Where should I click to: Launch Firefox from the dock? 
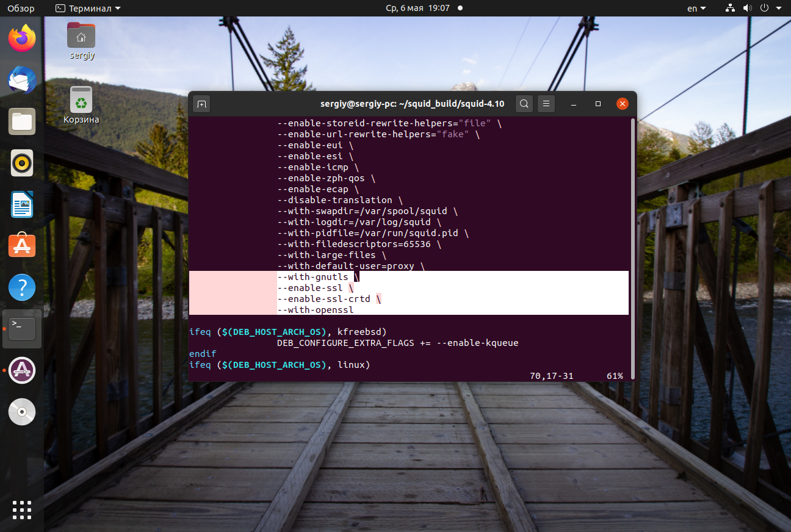click(x=22, y=38)
